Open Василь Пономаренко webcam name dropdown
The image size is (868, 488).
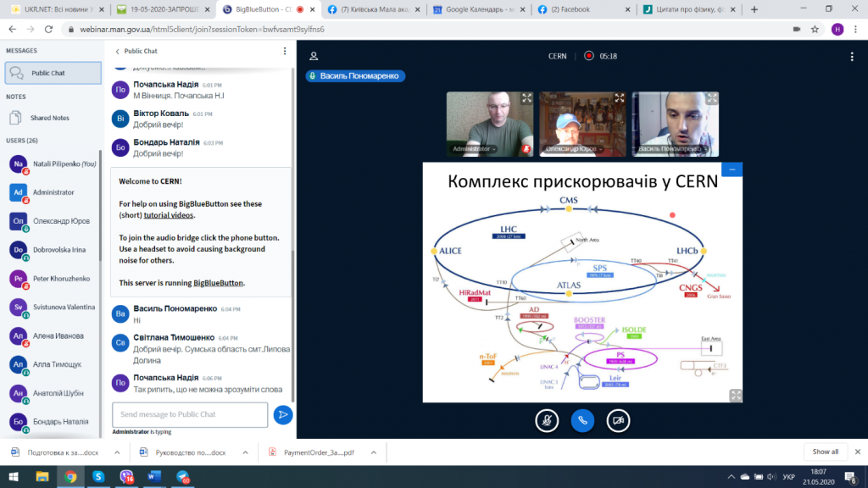pyautogui.click(x=672, y=149)
